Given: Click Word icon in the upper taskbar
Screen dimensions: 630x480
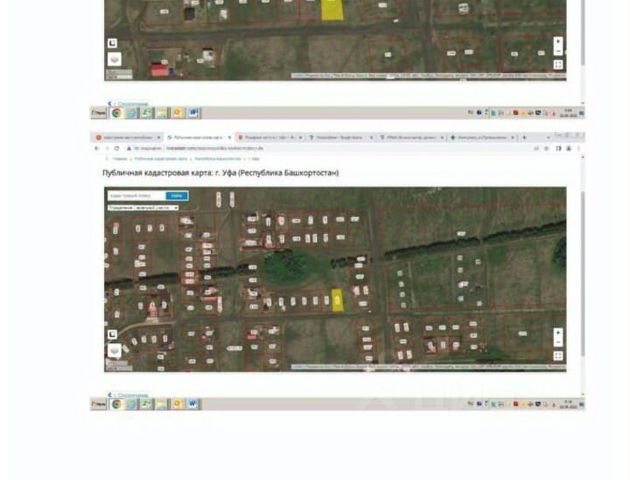Looking at the screenshot, I should [193, 113].
